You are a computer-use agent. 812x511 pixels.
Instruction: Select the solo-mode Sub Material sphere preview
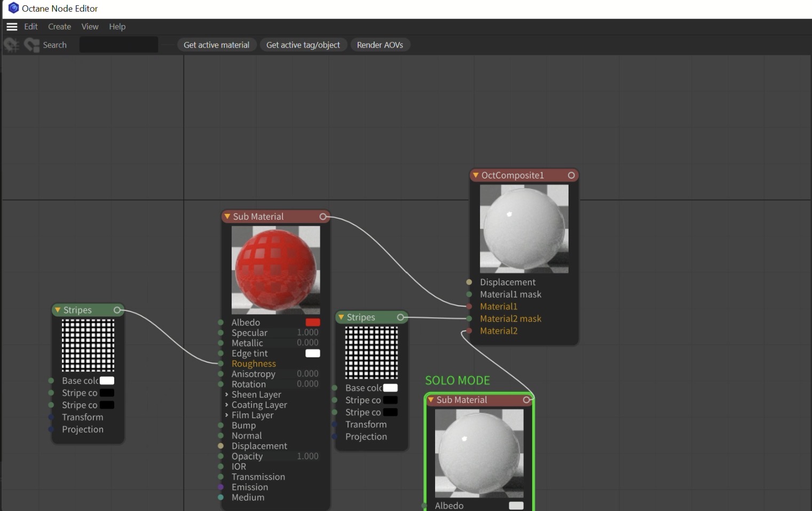tap(479, 453)
